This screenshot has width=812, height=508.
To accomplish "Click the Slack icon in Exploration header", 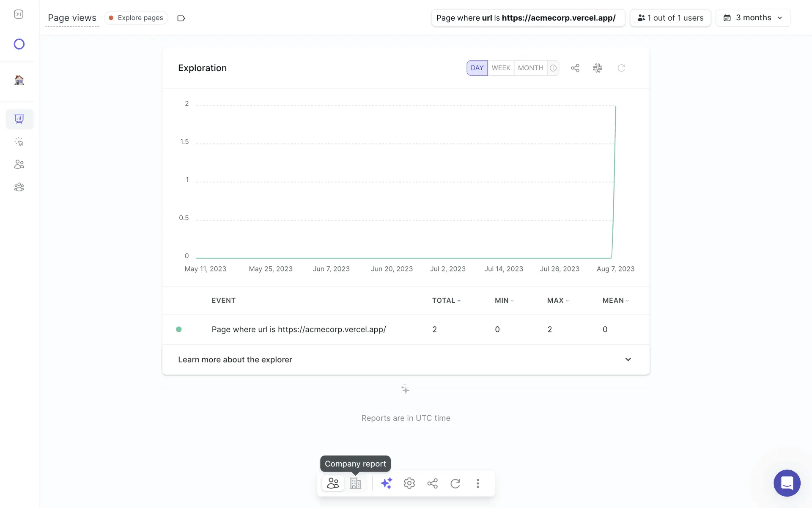I will [x=598, y=68].
